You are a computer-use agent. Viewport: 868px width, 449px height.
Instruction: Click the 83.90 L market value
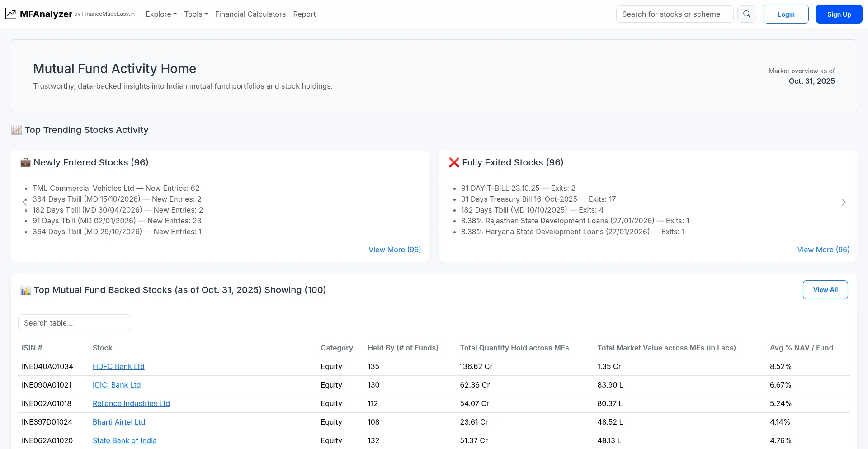point(610,385)
